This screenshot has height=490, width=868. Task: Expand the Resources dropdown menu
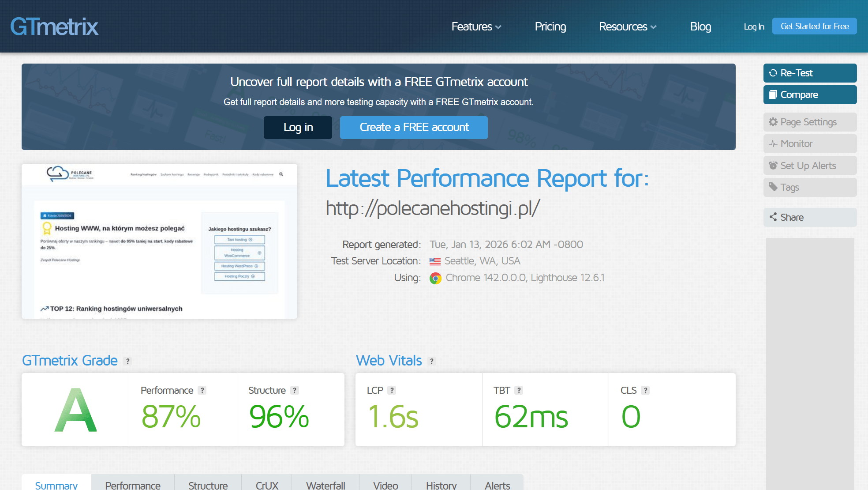(x=627, y=26)
